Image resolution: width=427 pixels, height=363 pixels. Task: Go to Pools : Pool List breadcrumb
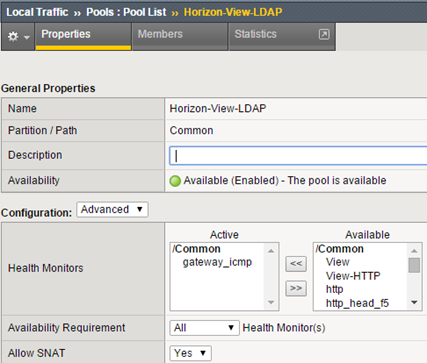[x=126, y=12]
